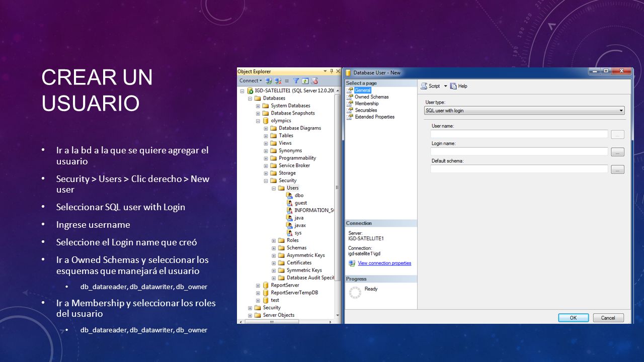644x362 pixels.
Task: Click the Cancel button
Action: point(608,318)
